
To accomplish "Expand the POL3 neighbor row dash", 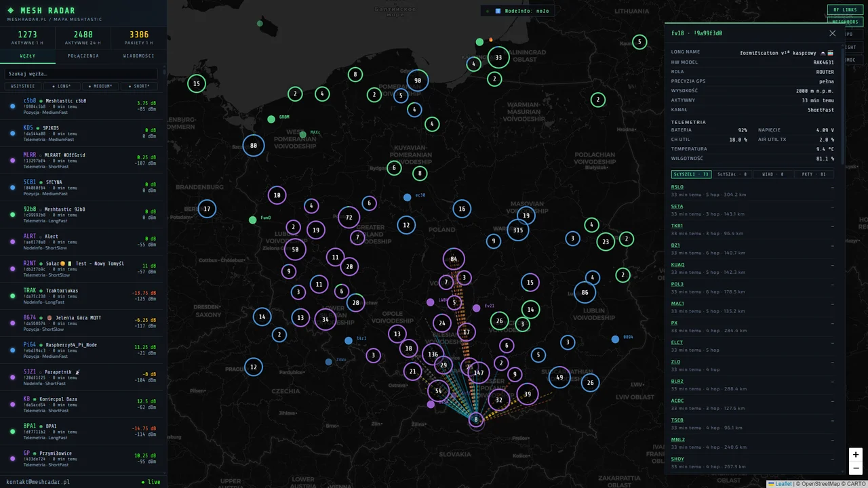I will pyautogui.click(x=833, y=284).
